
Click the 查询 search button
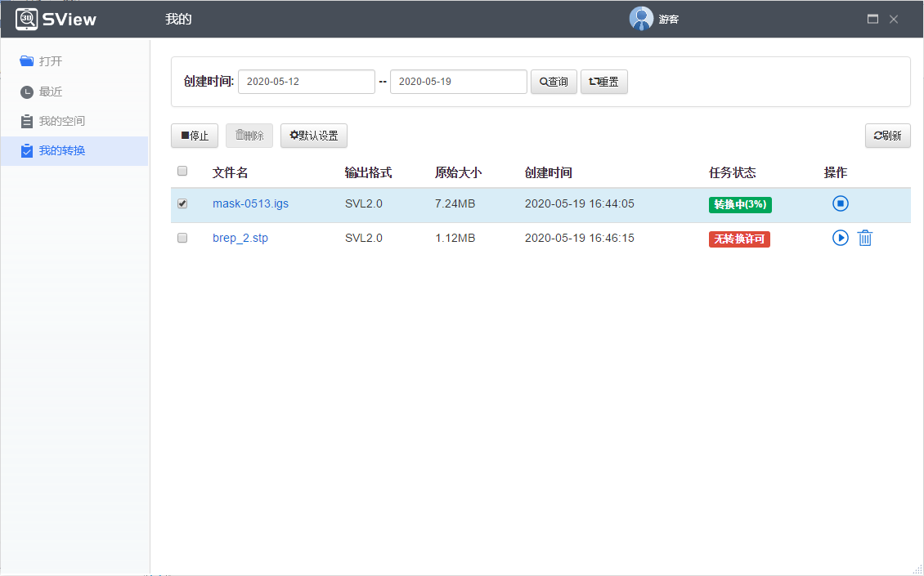(554, 82)
